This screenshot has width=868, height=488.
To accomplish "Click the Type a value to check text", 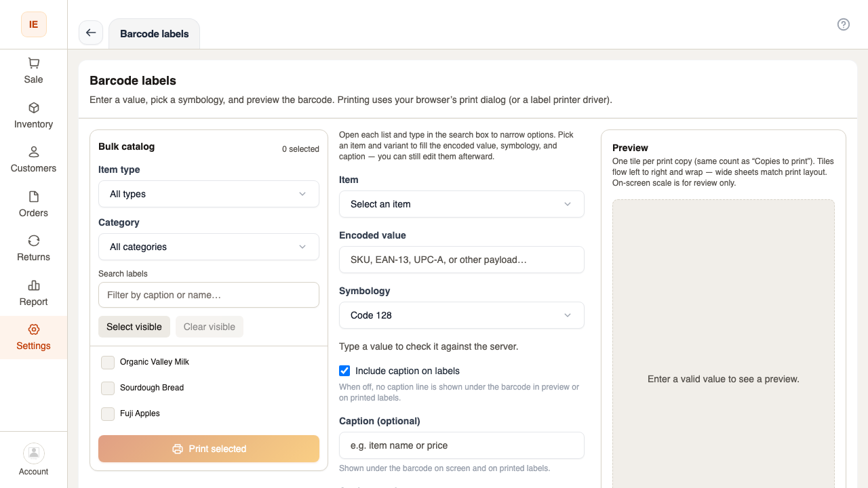I will point(429,346).
